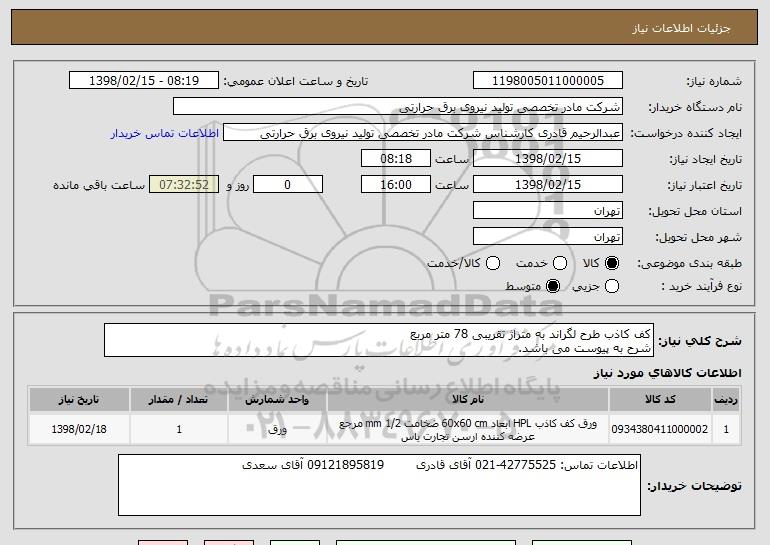Click the ردیف column header

coord(726,400)
